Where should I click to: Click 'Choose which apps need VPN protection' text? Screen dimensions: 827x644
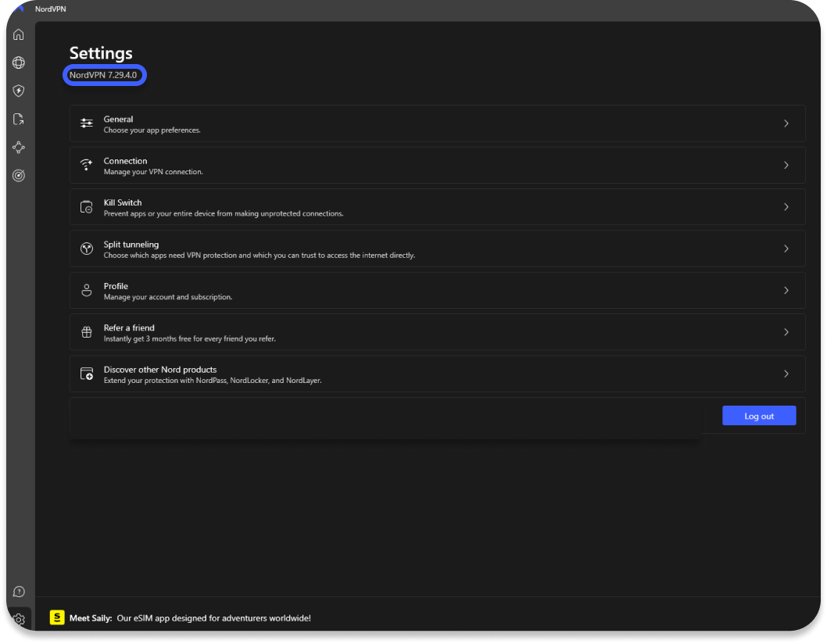[259, 256]
